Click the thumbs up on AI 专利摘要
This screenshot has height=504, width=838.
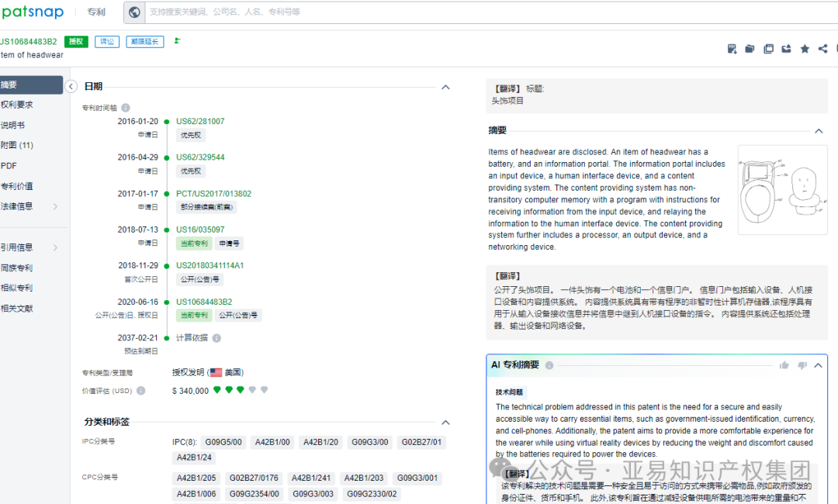tap(784, 364)
